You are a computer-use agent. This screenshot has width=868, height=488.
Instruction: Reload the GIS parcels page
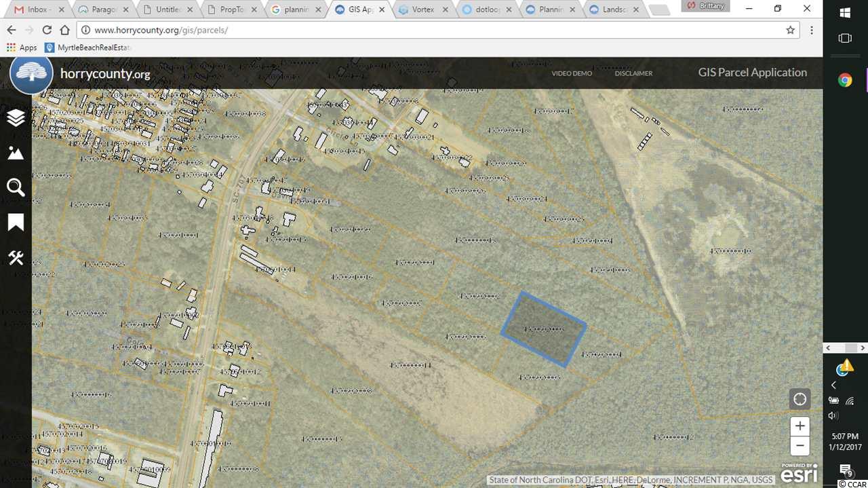[47, 31]
